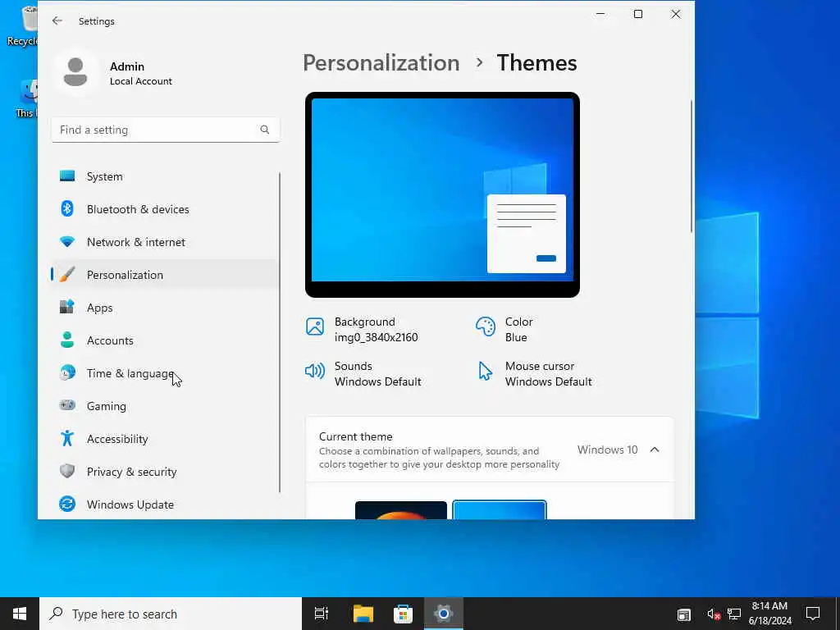
Task: Click the Sounds speaker icon
Action: (x=315, y=371)
